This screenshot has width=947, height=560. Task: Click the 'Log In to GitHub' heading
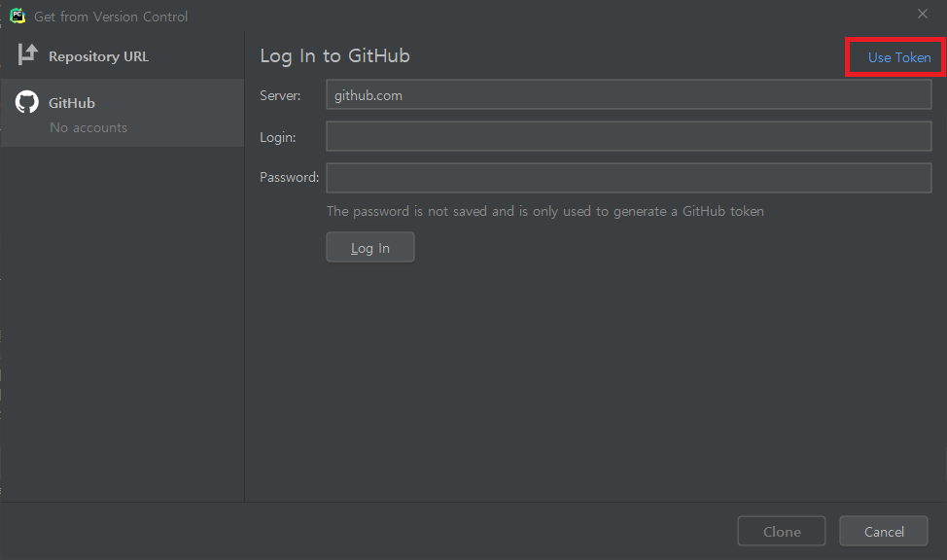pos(334,55)
